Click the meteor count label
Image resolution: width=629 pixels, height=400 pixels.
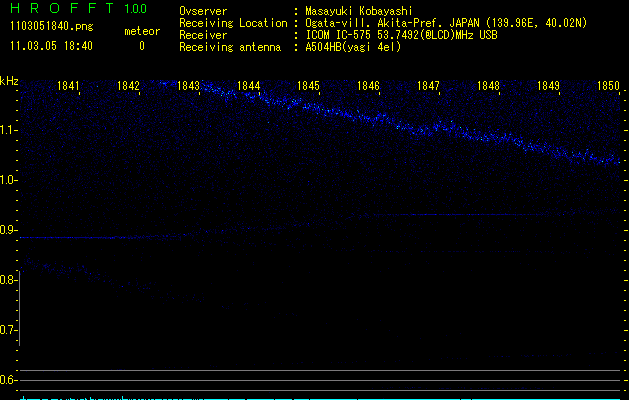coord(140,31)
